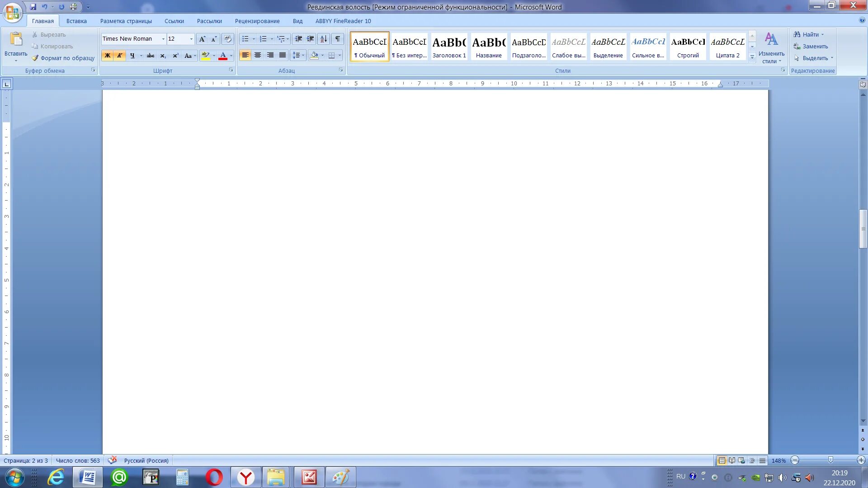868x488 pixels.
Task: Switch to the Рецензирование tab
Action: 257,21
